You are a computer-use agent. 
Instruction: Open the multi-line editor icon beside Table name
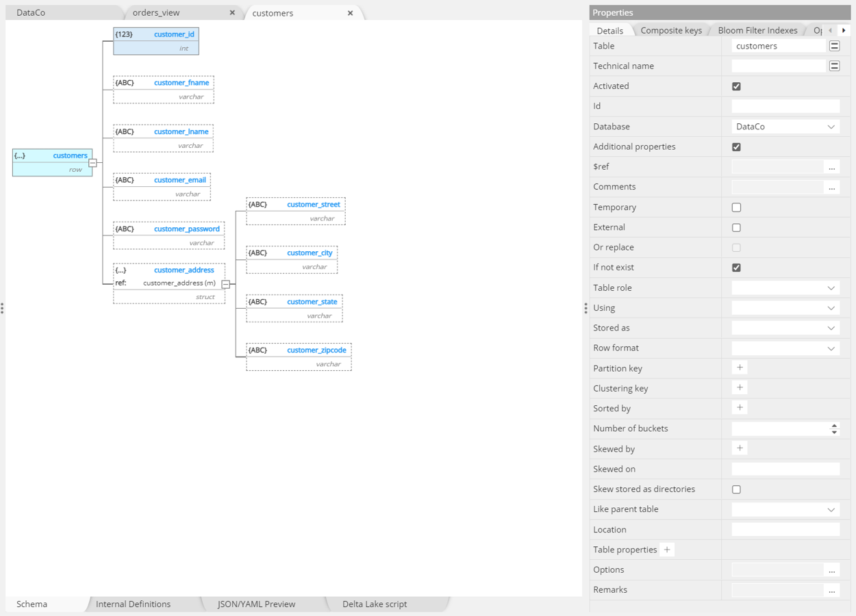point(833,46)
